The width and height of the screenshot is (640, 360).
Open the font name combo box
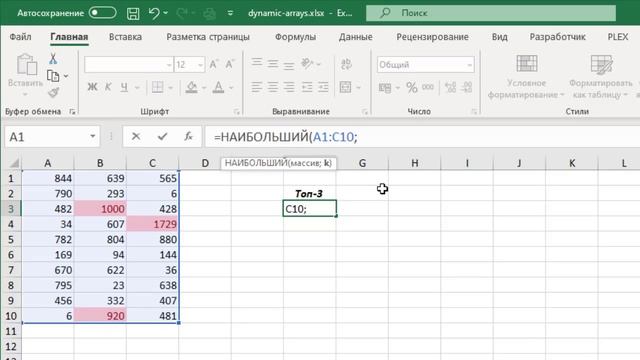[x=129, y=64]
